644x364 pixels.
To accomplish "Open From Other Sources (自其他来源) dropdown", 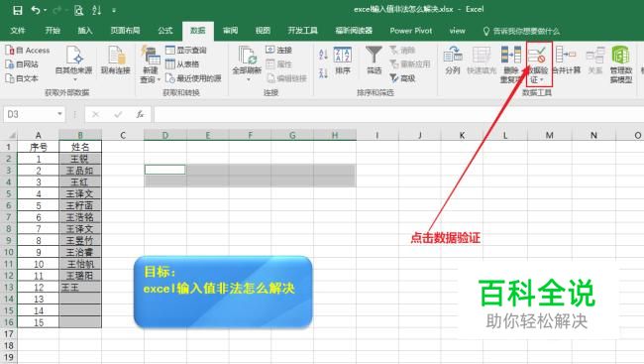I will (74, 62).
